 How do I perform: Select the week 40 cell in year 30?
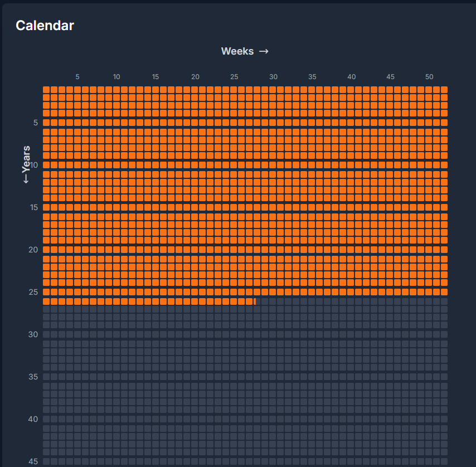click(351, 334)
